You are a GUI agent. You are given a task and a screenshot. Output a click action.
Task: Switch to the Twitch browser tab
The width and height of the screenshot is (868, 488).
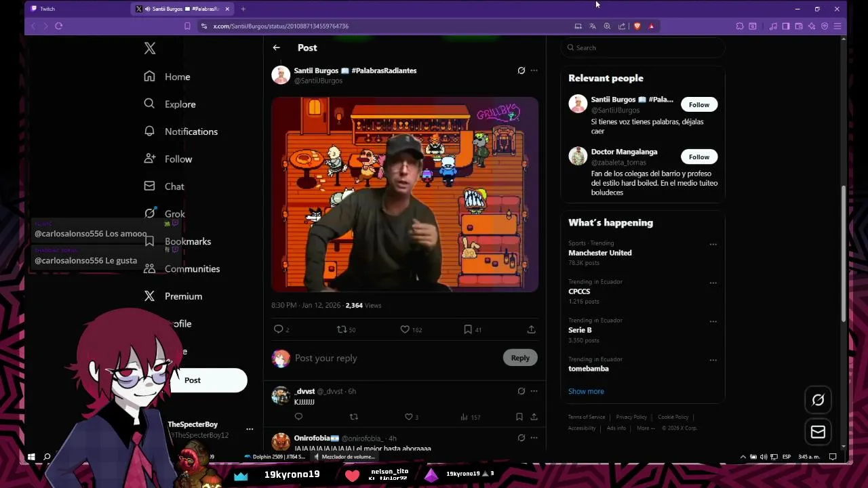(77, 9)
